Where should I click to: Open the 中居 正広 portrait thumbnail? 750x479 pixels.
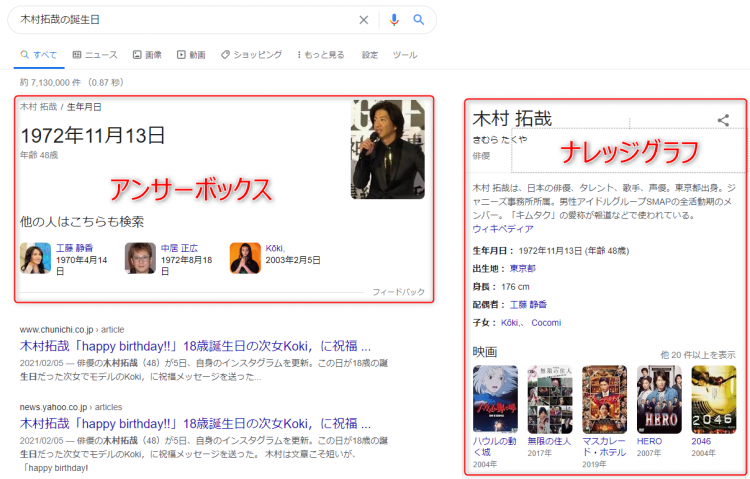140,258
